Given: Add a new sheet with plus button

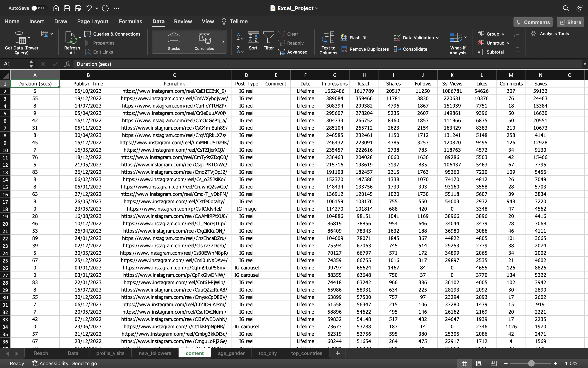Looking at the screenshot, I should (337, 353).
